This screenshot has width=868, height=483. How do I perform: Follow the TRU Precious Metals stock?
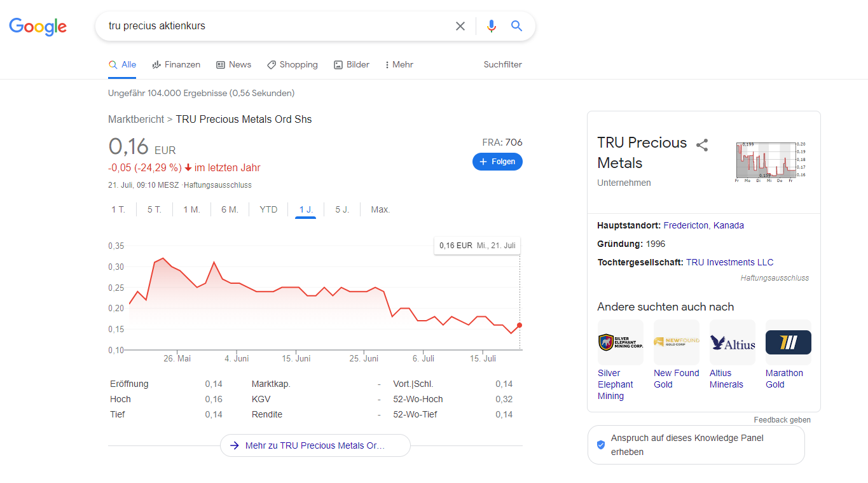coord(497,162)
